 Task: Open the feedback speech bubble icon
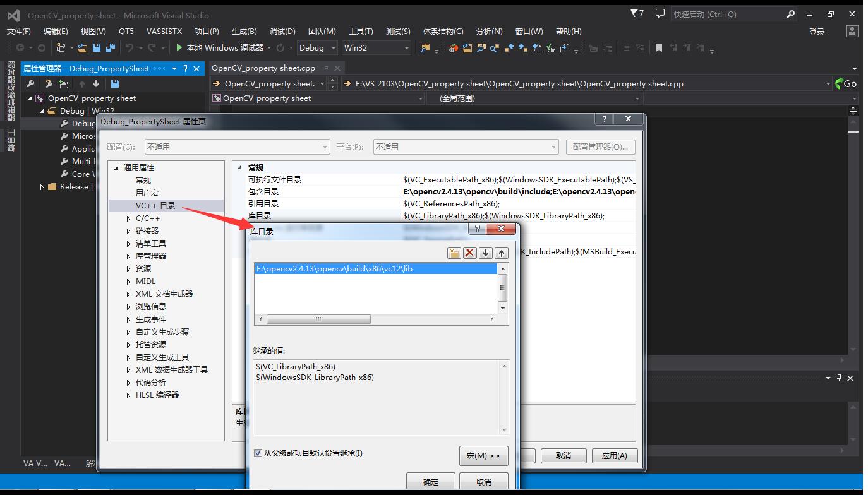[660, 13]
